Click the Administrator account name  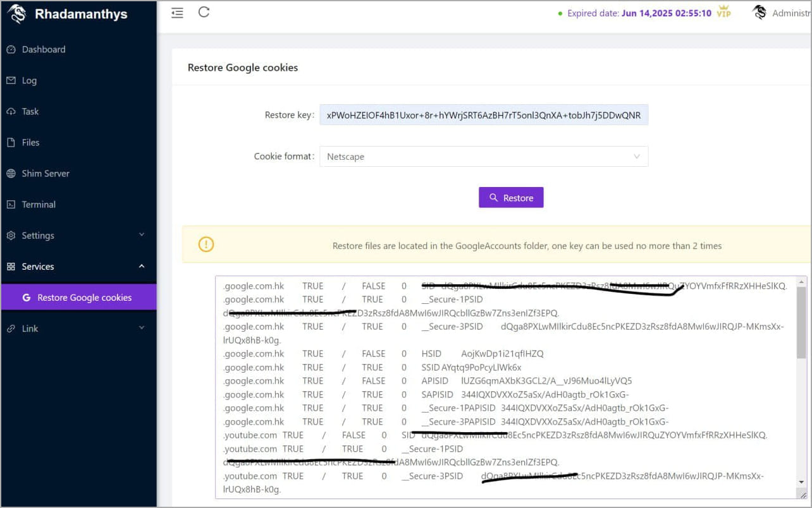point(791,13)
